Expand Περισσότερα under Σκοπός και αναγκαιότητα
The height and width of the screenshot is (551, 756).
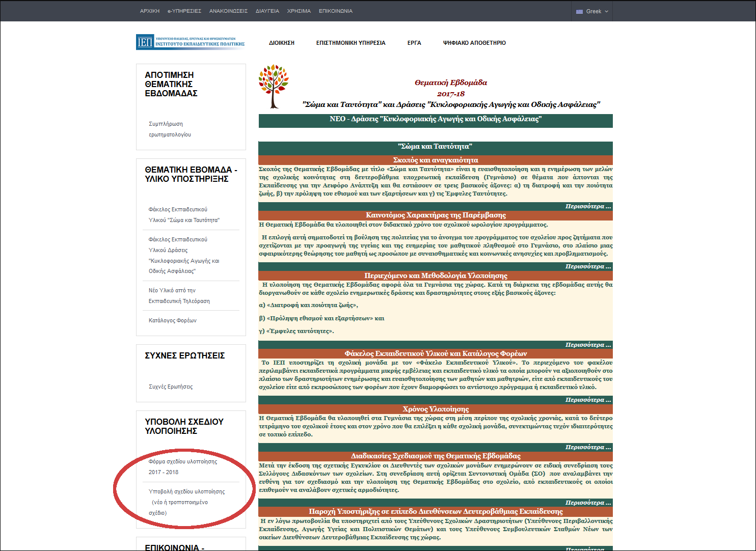(588, 206)
